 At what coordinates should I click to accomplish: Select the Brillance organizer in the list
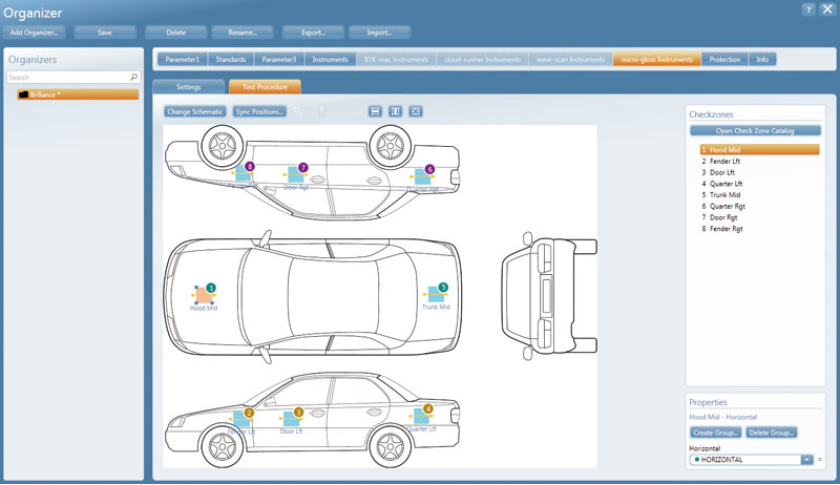point(76,94)
